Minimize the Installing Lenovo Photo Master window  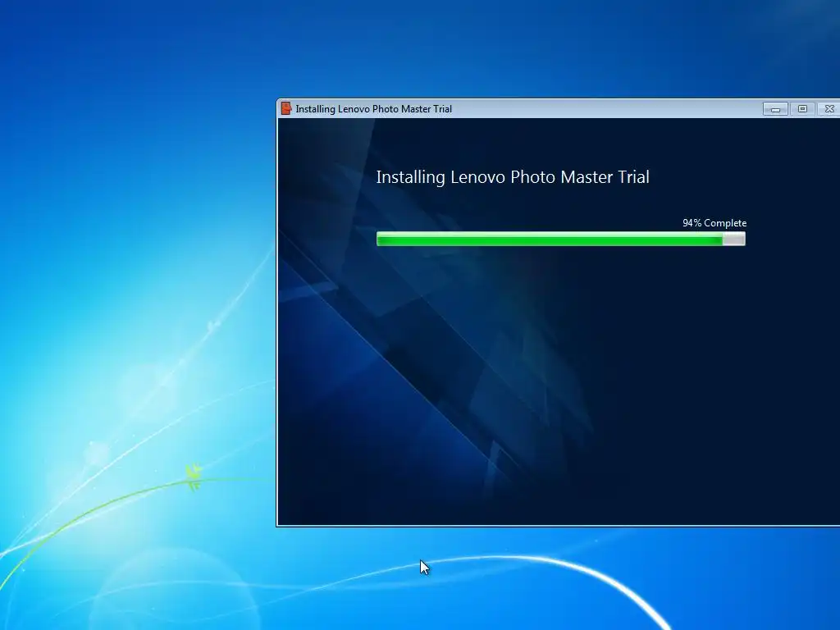pos(775,109)
